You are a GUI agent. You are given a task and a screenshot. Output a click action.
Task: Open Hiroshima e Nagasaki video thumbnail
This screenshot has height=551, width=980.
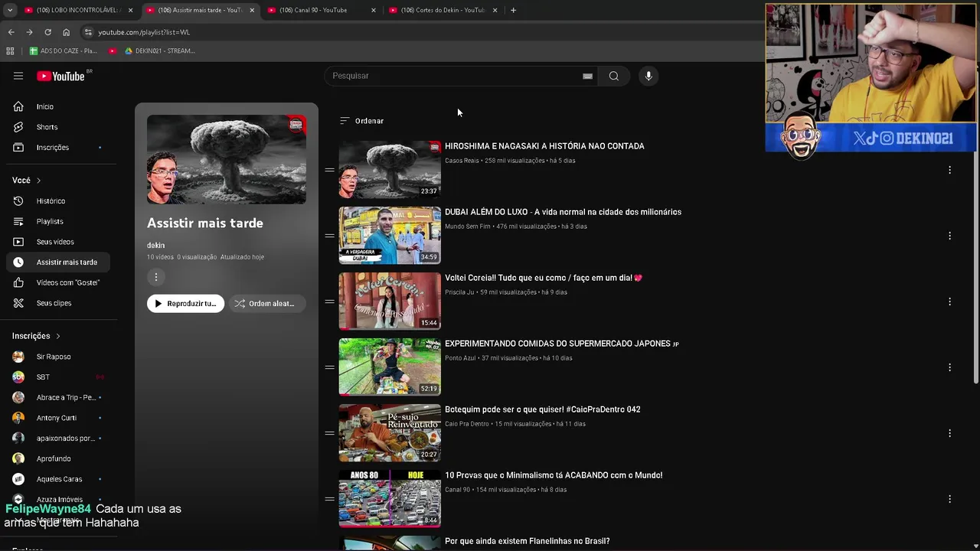(390, 169)
